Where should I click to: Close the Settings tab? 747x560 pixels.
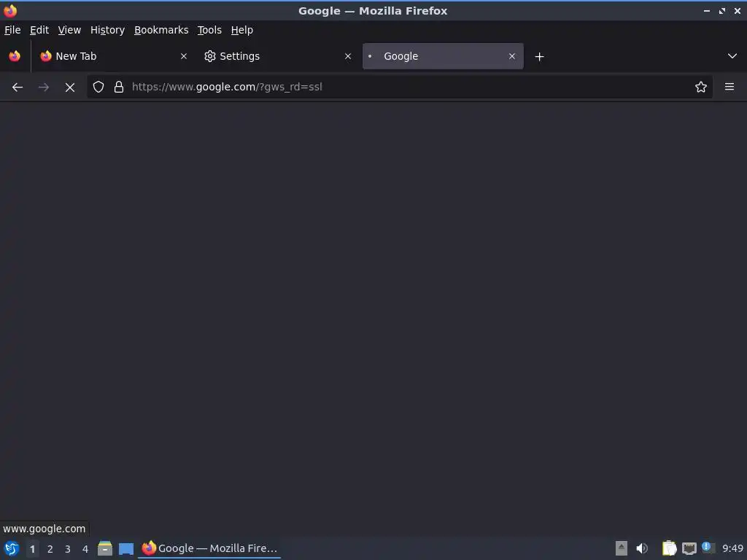tap(348, 56)
